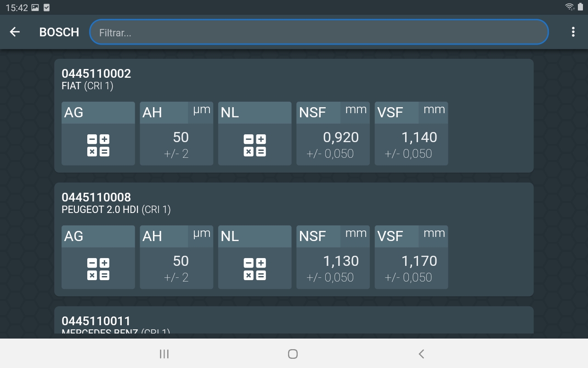The width and height of the screenshot is (588, 368).
Task: Open NL calculator for injector 0445110008
Action: click(x=255, y=269)
